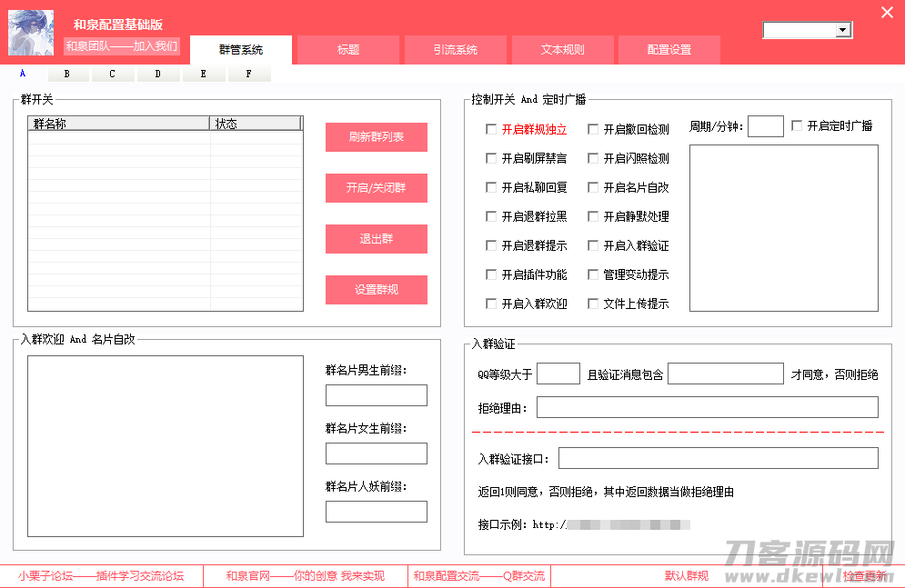
Task: Switch to the 引流系统 tab
Action: (456, 50)
